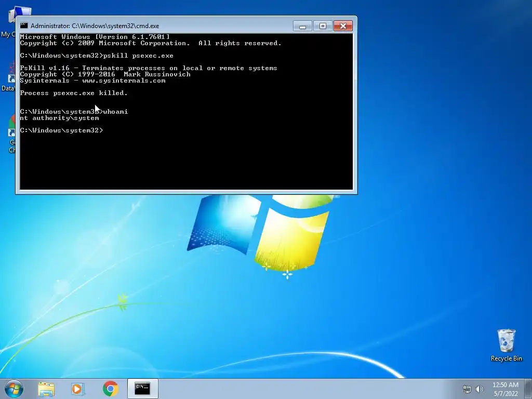
Task: Select the Google Chrome desktop shortcut
Action: click(x=12, y=134)
